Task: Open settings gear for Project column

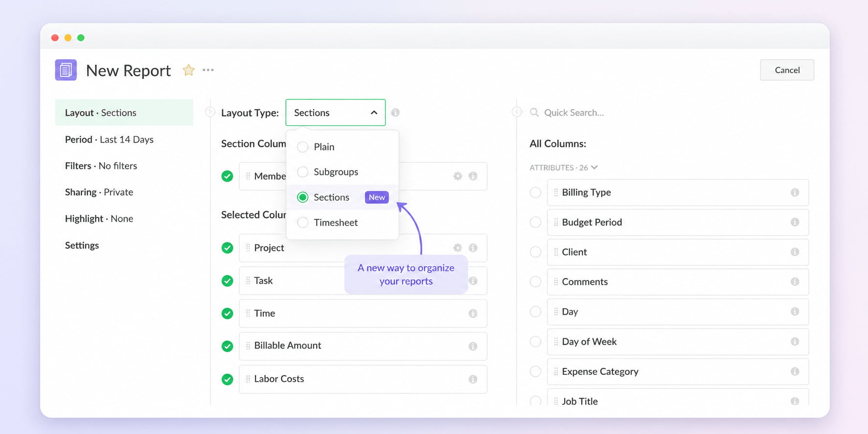Action: point(457,248)
